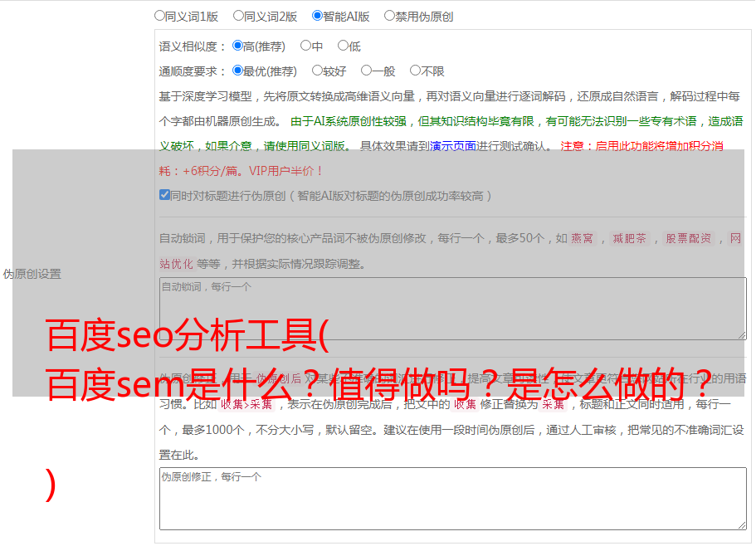Click the 股票配资 example keyword
The height and width of the screenshot is (546, 756).
[x=689, y=238]
